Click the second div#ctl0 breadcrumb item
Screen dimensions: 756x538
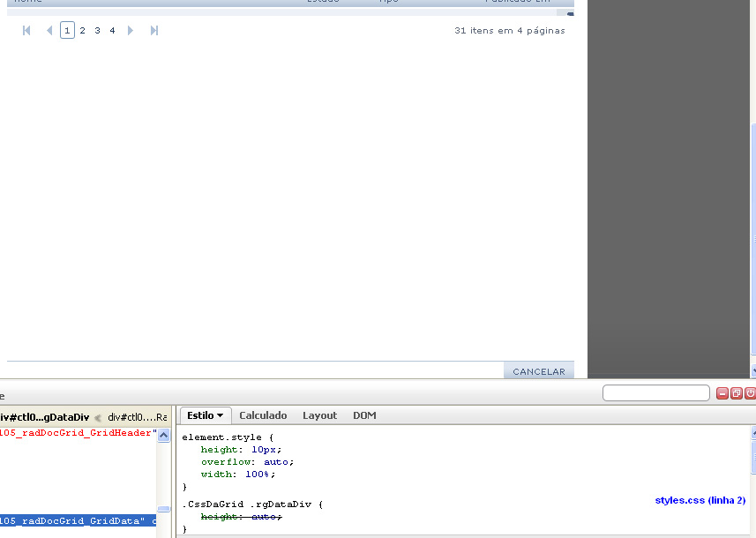[138, 417]
